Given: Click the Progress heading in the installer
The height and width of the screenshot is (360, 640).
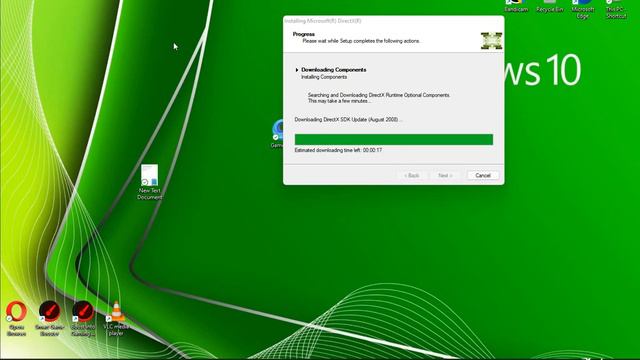Looking at the screenshot, I should tap(304, 34).
